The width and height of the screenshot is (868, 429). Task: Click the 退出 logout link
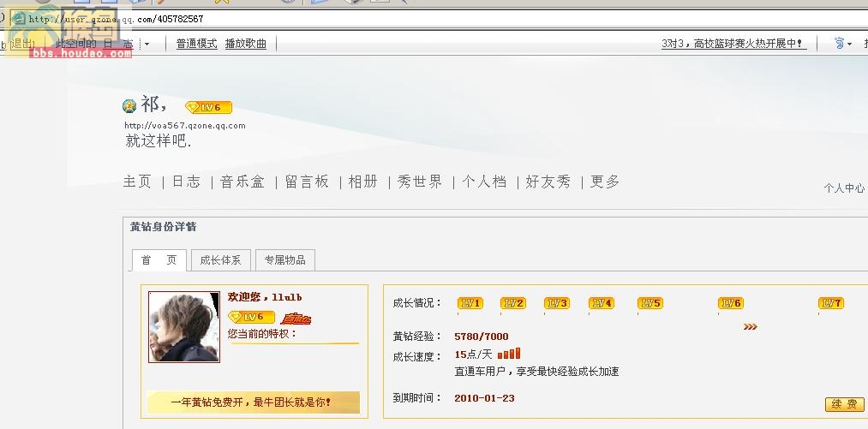point(21,44)
